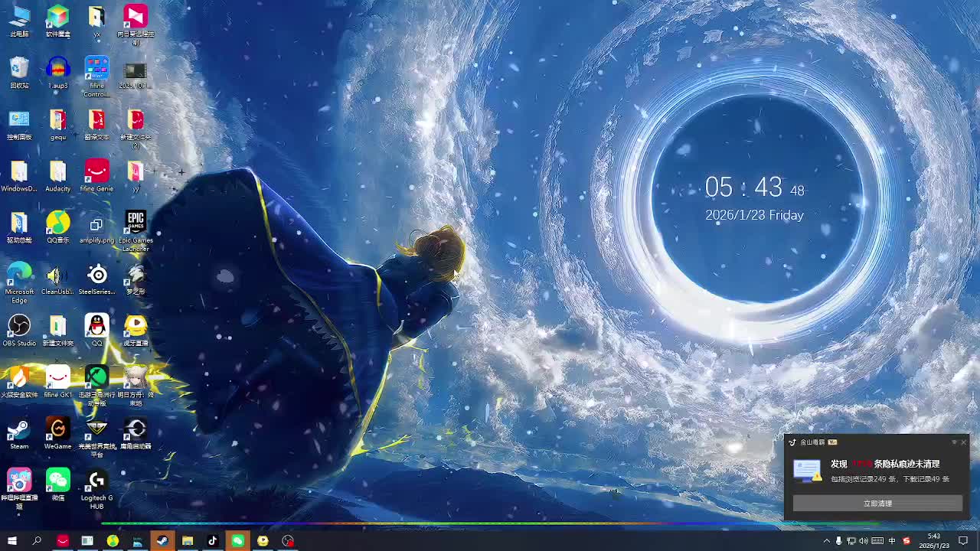Open the Windows Start menu
The image size is (980, 551).
(x=12, y=541)
